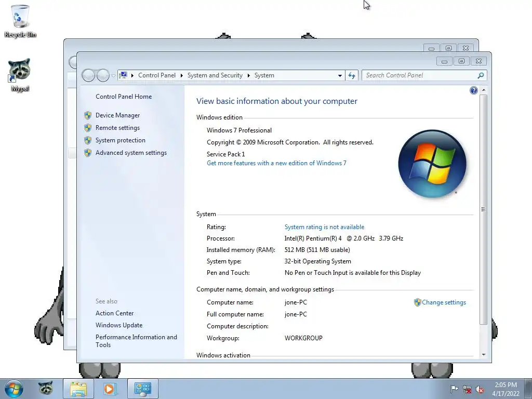Click the computer icon in address bar
This screenshot has width=532, height=399.
[x=123, y=75]
